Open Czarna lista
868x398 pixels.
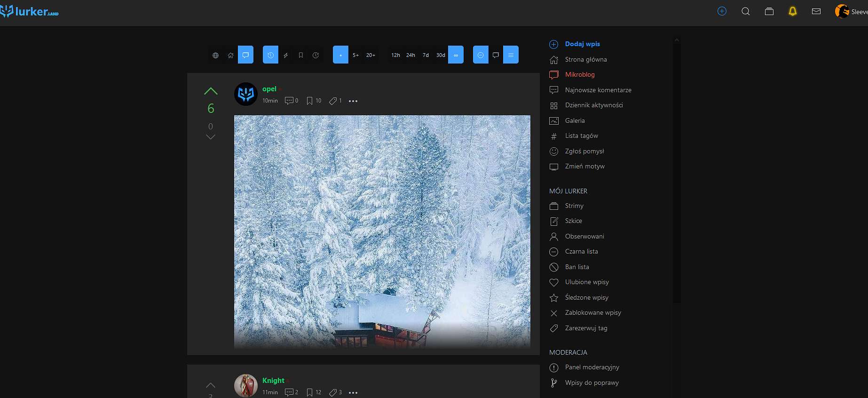(x=581, y=251)
